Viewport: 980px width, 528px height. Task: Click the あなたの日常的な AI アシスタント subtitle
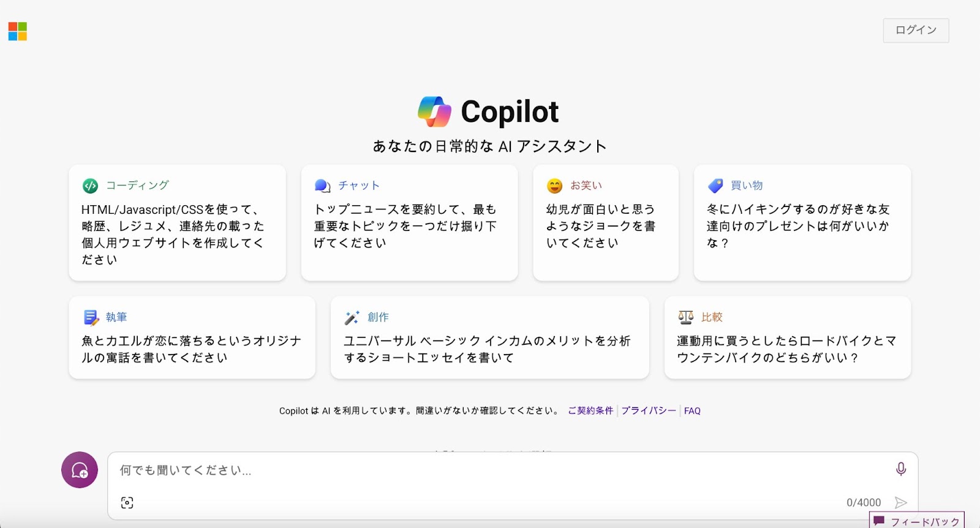tap(490, 146)
